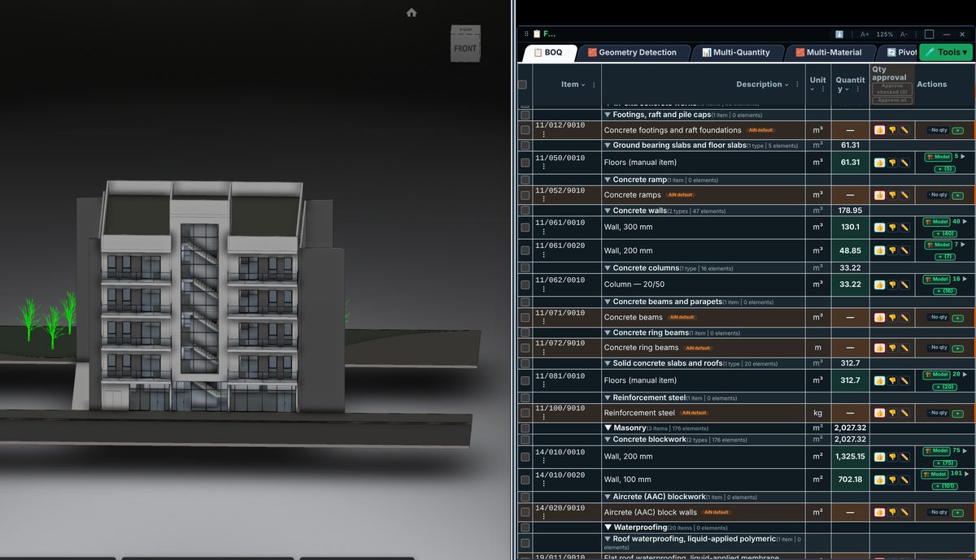
Task: Click the panel drag handle dots beside the clipboard icon
Action: 526,34
